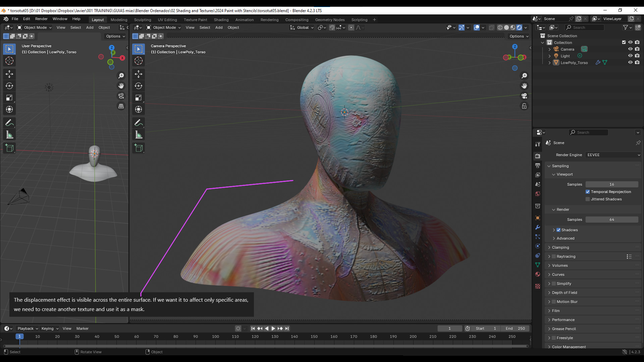Screen dimensions: 644x362
Task: Select the Move tool in left viewport
Action: click(x=9, y=74)
